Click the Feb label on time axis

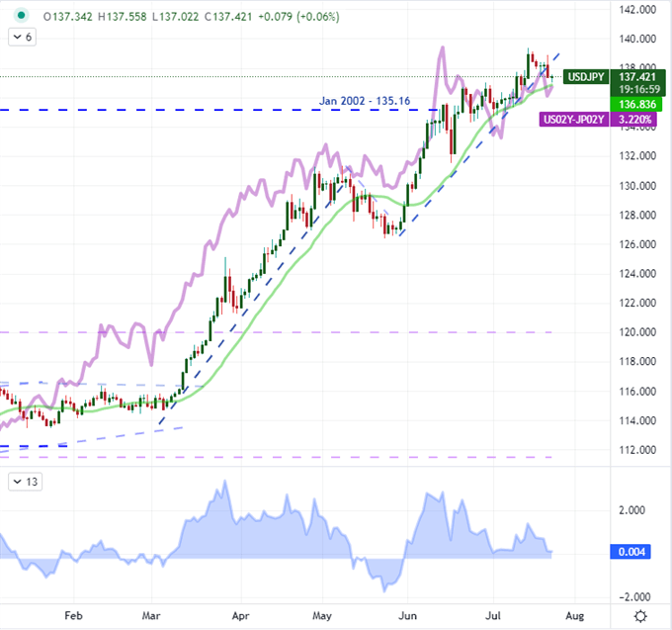tap(73, 616)
